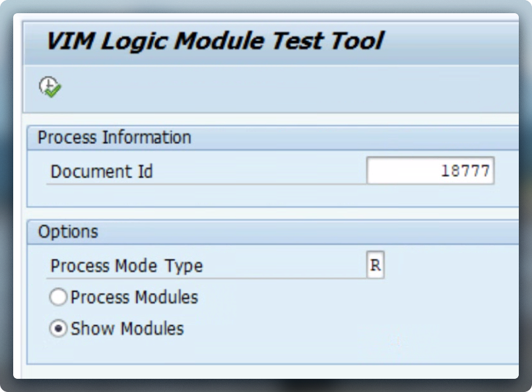The width and height of the screenshot is (532, 392).
Task: Choose Show Modules as the run option
Action: 58,329
